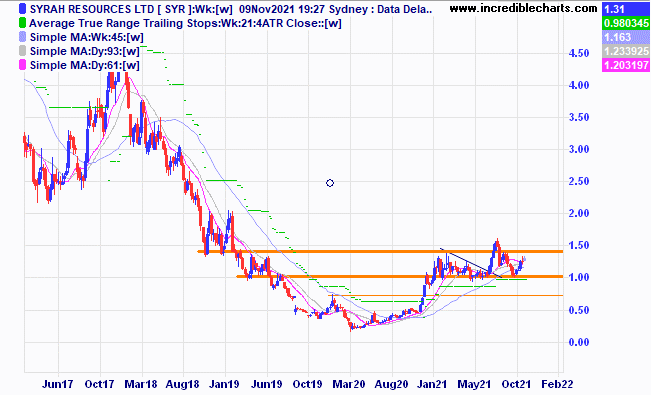
Task: Select the Average True Range Trailing Stops legend
Action: pyautogui.click(x=186, y=23)
